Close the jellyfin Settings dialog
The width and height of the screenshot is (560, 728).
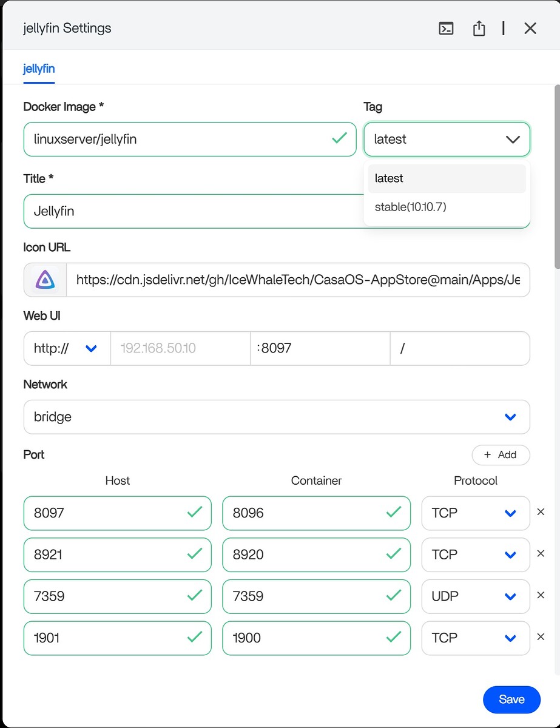[x=530, y=29]
